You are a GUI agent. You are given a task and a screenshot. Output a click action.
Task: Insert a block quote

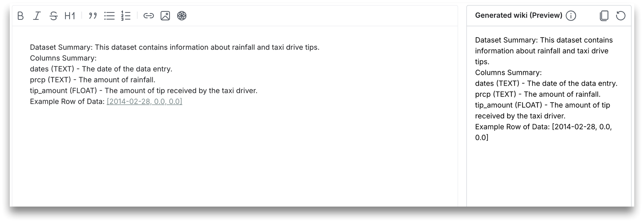click(x=93, y=16)
